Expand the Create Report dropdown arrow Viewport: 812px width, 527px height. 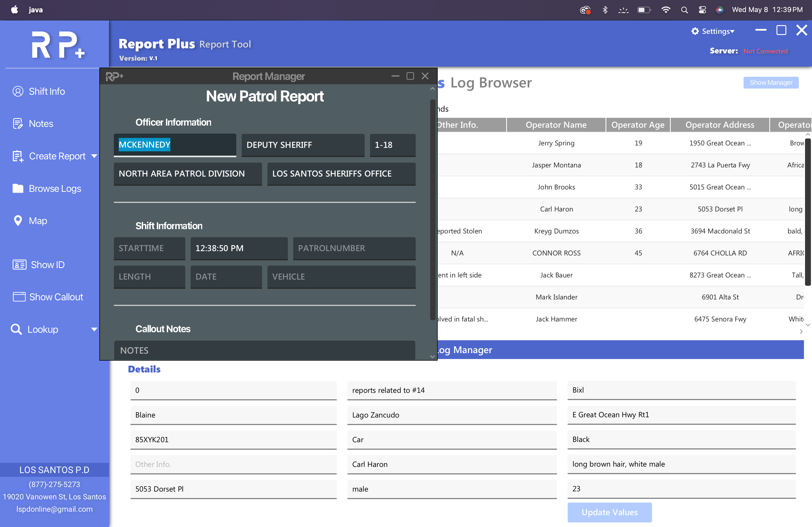pos(94,156)
